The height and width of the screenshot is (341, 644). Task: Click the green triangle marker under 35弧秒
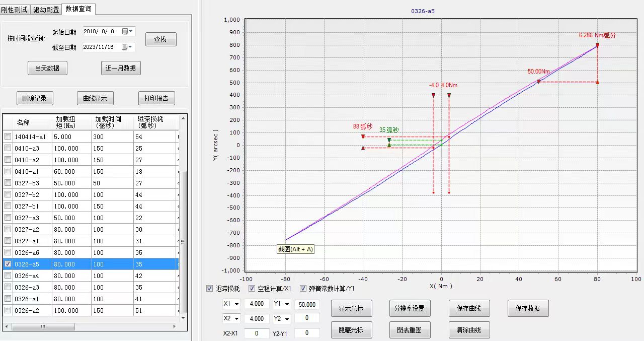(389, 141)
